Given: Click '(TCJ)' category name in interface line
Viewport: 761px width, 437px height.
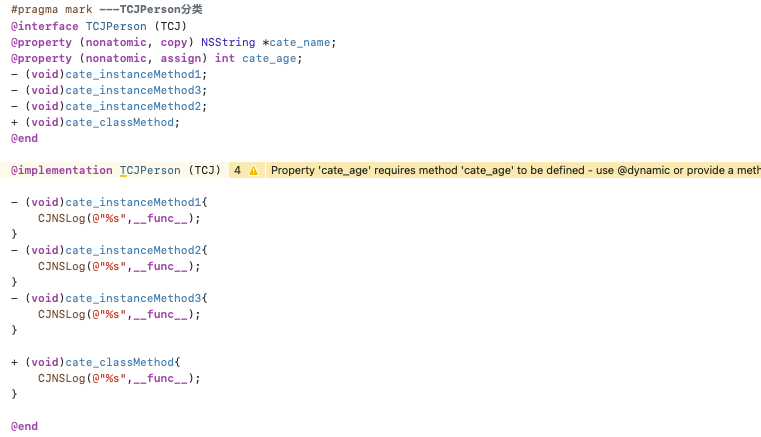Looking at the screenshot, I should click(170, 26).
